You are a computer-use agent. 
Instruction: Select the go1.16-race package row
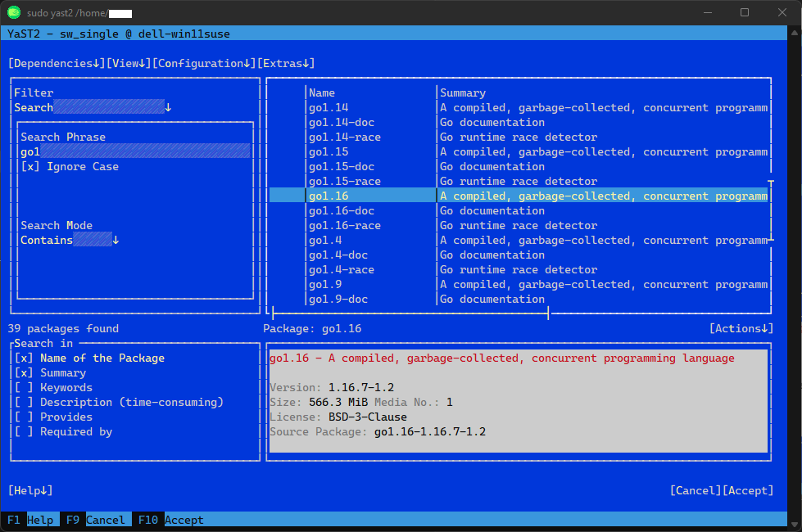point(519,225)
